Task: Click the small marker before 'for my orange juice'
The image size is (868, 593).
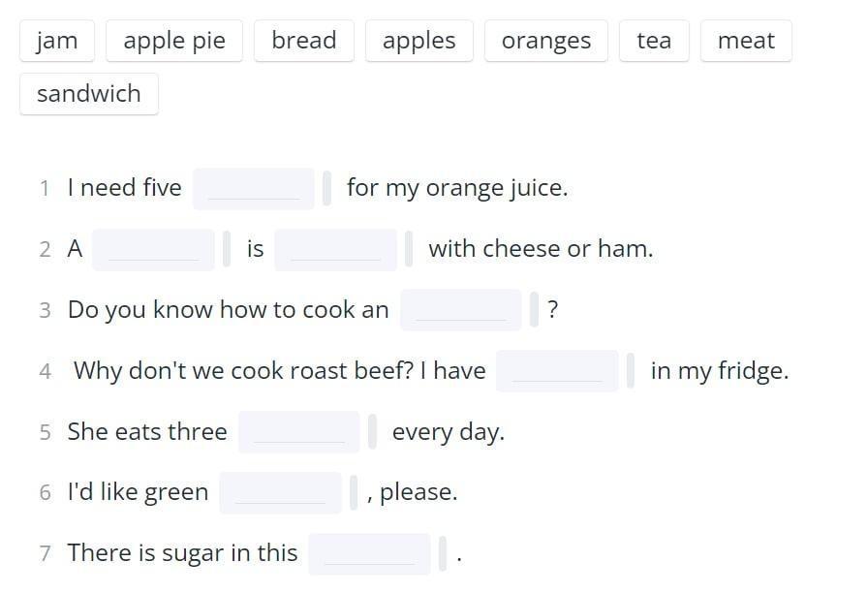Action: (x=327, y=188)
